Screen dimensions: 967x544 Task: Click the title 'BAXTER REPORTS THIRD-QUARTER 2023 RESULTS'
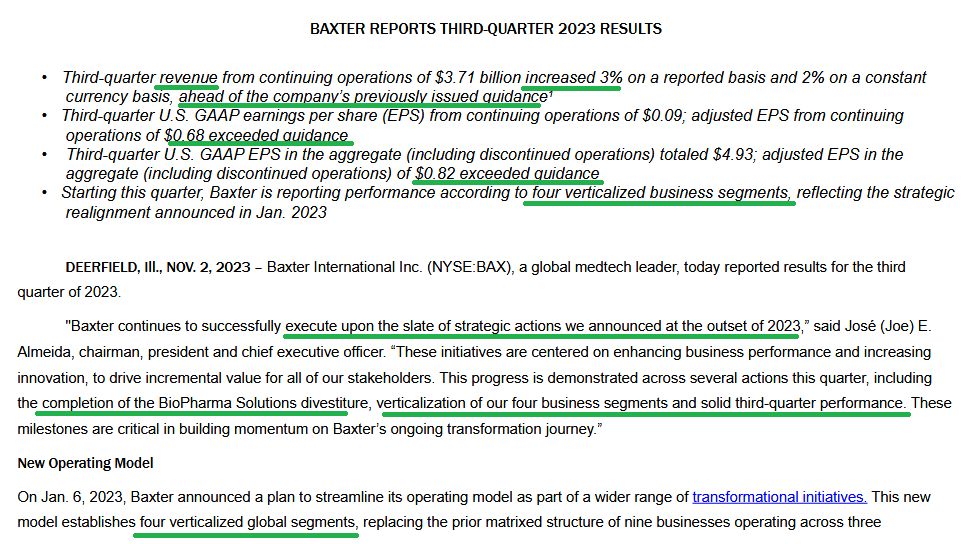(486, 29)
